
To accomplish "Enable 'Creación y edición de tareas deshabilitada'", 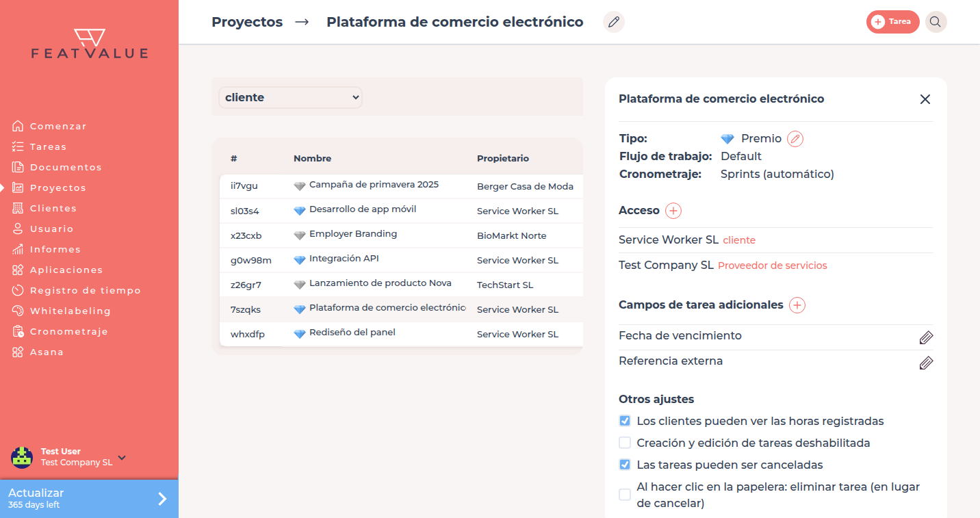I will (x=625, y=443).
